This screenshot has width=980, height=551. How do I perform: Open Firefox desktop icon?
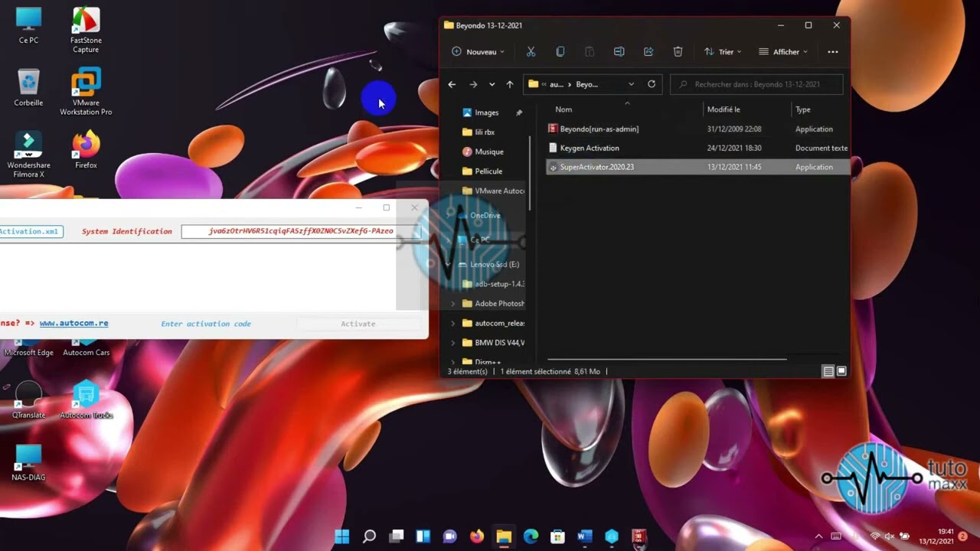coord(86,150)
